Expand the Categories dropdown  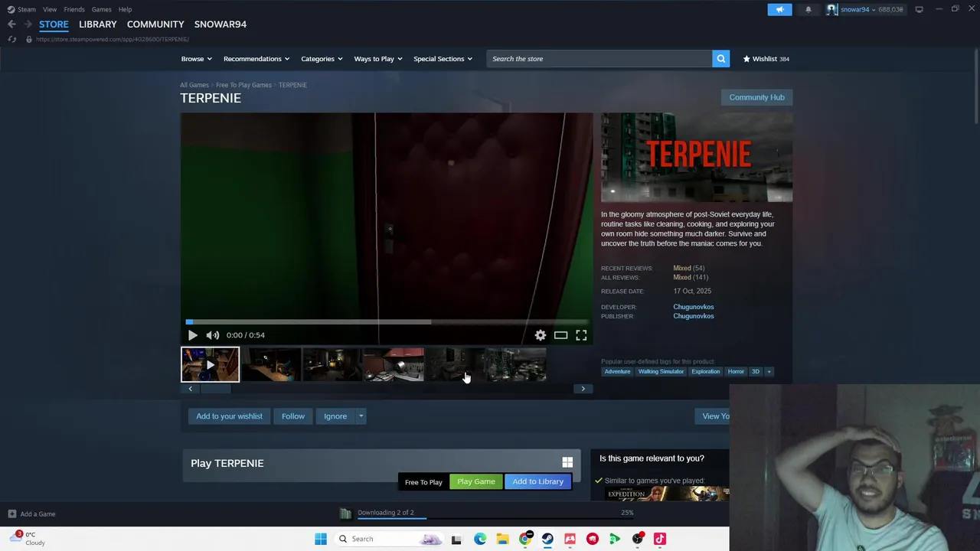(322, 59)
